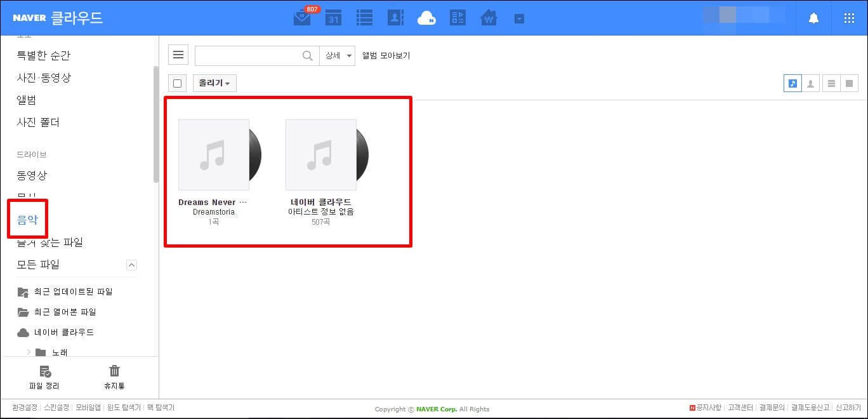Open 환경설정 footer link
The height and width of the screenshot is (419, 868).
pos(25,408)
